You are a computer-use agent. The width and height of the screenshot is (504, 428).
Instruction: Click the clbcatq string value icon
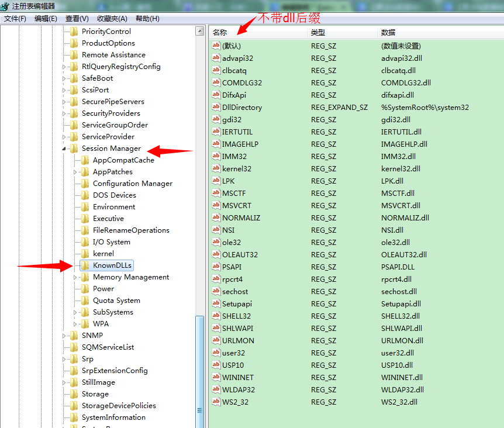(x=216, y=70)
